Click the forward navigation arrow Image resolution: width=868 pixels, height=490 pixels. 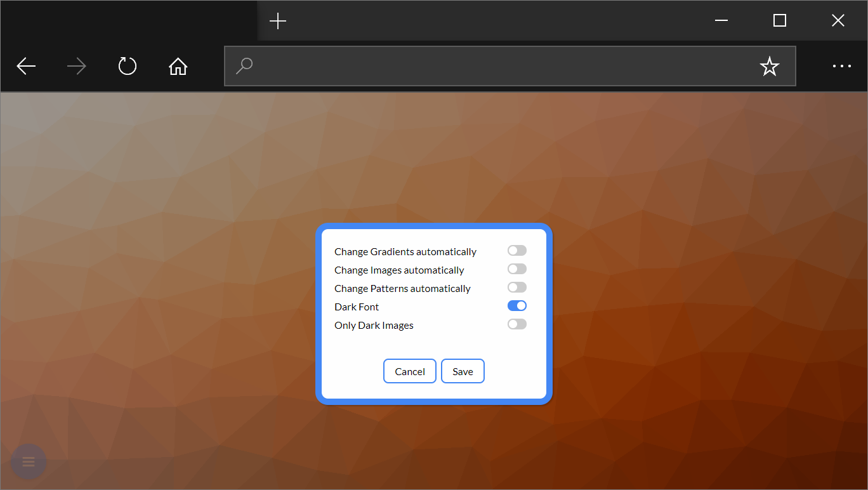77,66
